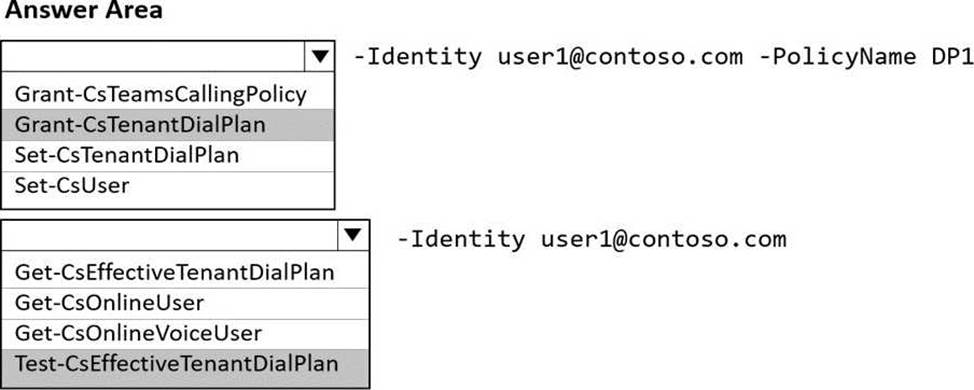Click user1@contoso.com beside the Get cmdlet dropdown

[663, 238]
